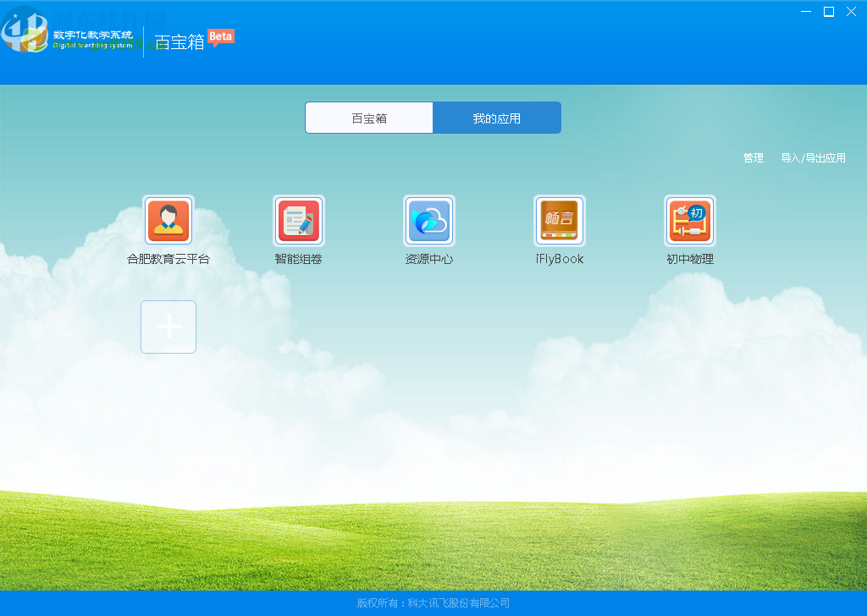
Task: Click the 版权所有 copyright footer text
Action: 433,602
